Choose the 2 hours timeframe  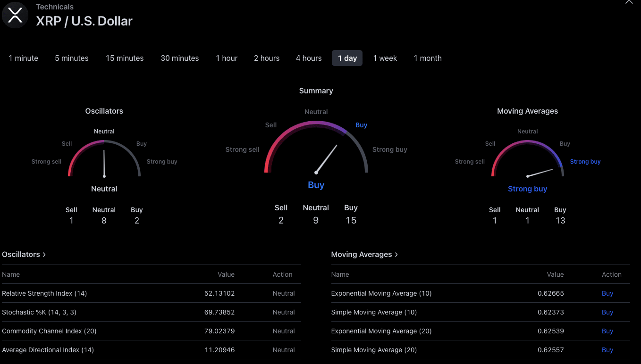(x=267, y=58)
